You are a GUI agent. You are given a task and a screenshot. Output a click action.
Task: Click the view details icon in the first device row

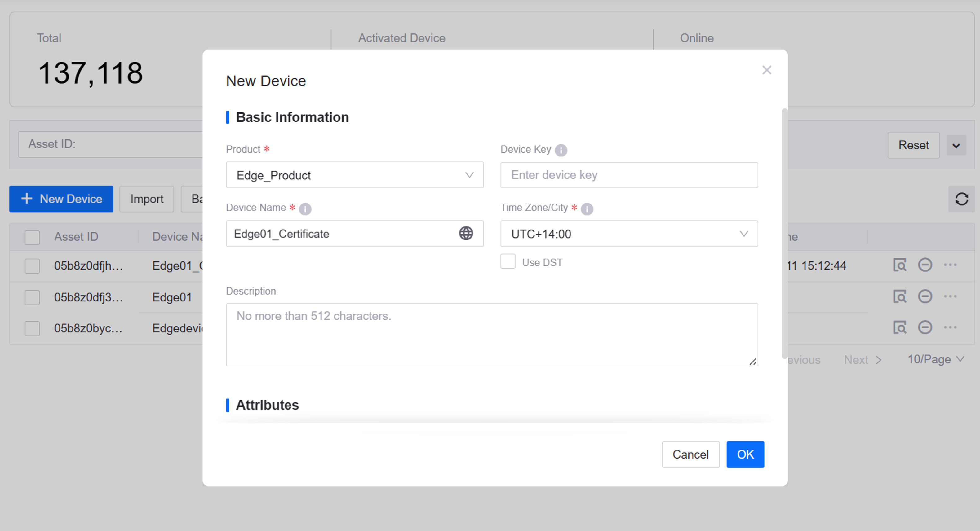(x=899, y=265)
